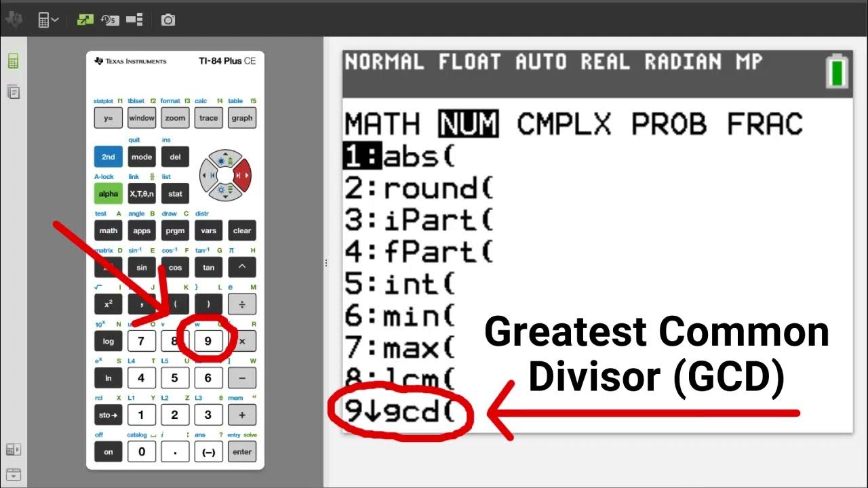Click the cos key
The image size is (868, 488).
coord(175,268)
